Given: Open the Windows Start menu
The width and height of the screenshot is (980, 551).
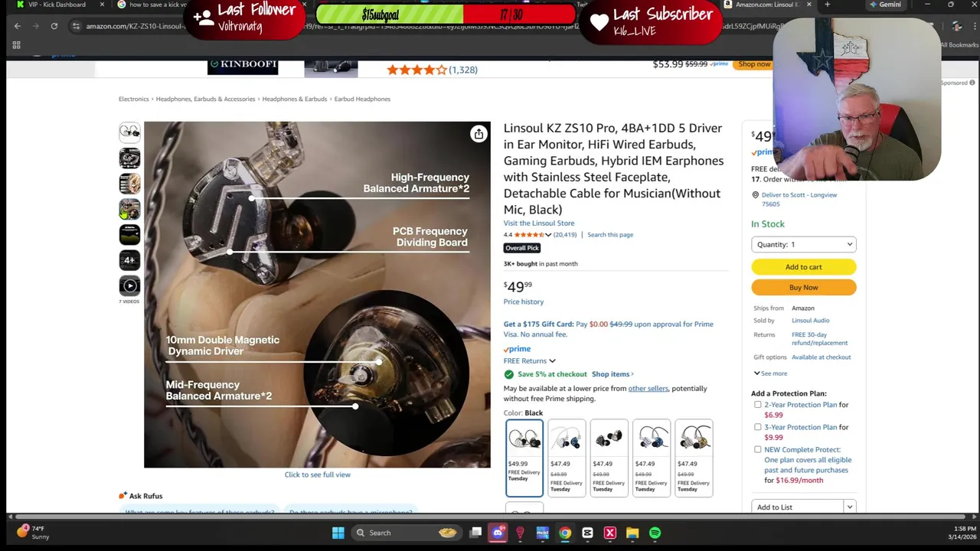Looking at the screenshot, I should pyautogui.click(x=338, y=533).
